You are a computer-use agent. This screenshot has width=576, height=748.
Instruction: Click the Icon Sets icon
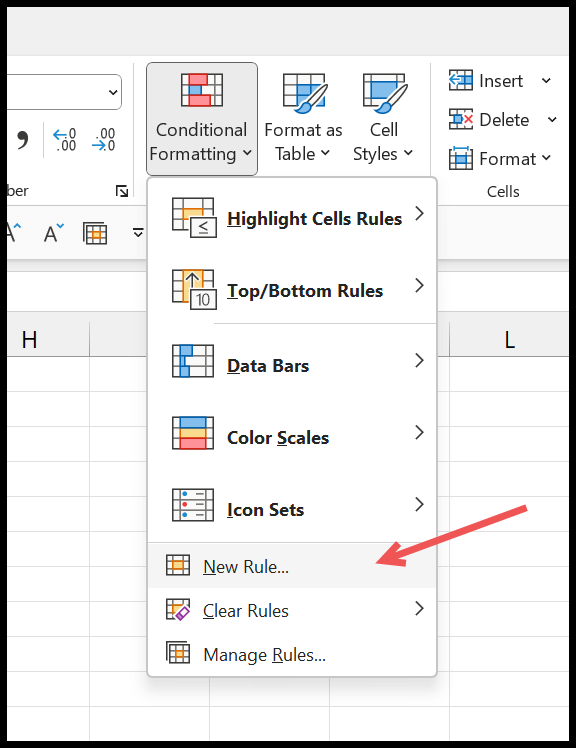(x=193, y=505)
